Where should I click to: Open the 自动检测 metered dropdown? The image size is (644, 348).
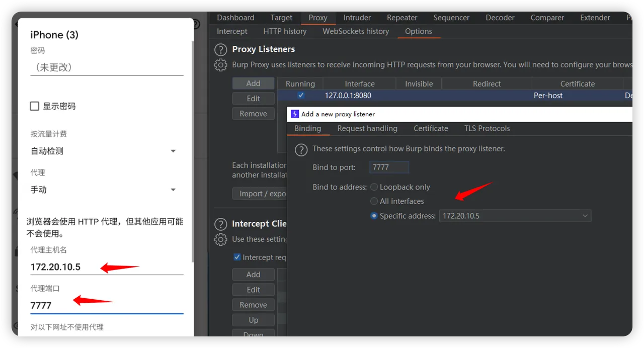[173, 151]
